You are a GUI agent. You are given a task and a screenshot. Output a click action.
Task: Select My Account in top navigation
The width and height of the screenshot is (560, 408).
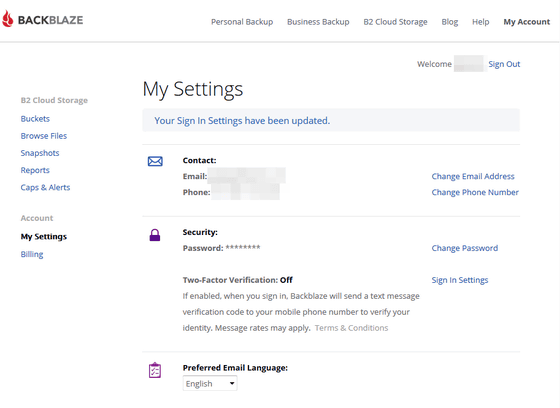coord(526,22)
